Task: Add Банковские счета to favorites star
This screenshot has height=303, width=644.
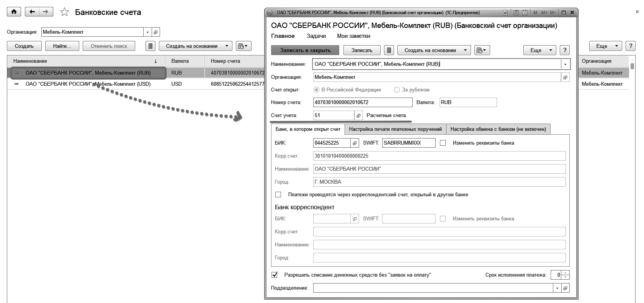Action: coord(64,12)
